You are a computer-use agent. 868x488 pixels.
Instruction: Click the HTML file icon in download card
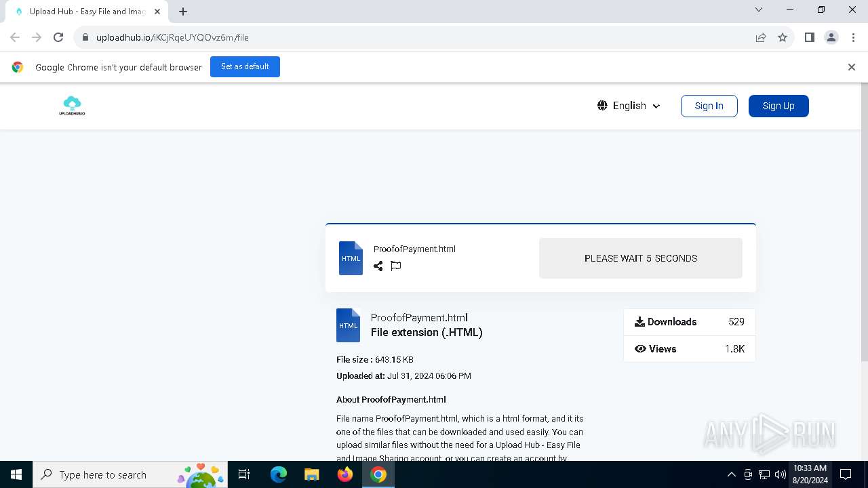351,258
